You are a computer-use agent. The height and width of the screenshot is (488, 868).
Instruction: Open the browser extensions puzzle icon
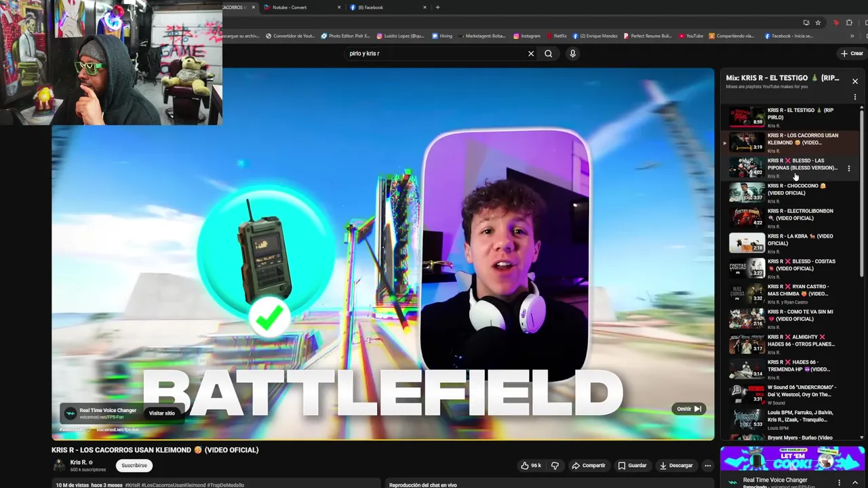click(x=849, y=22)
